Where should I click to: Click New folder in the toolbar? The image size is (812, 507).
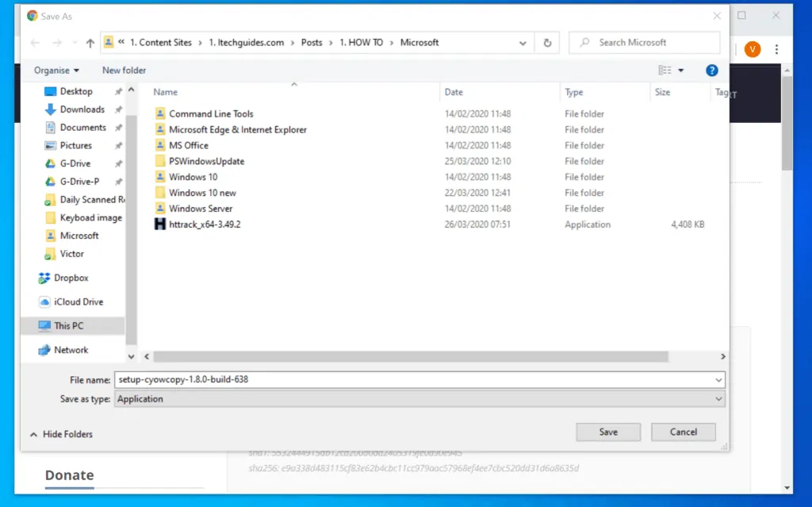tap(124, 71)
